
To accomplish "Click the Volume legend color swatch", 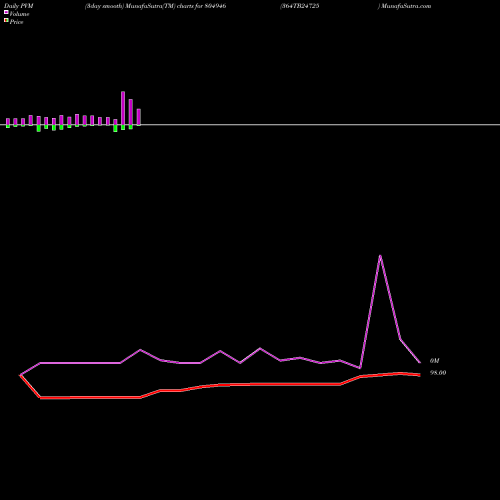I will (6, 12).
